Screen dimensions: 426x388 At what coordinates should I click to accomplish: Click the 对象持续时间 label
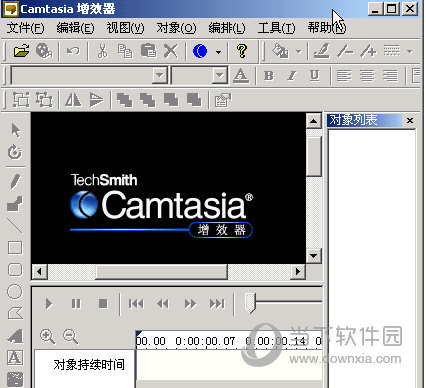(x=89, y=365)
